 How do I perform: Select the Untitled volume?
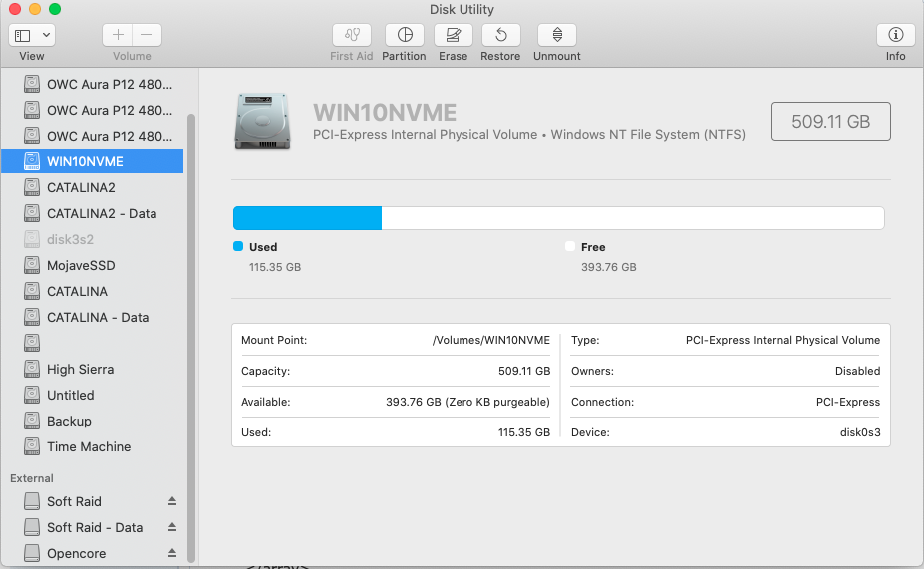(x=93, y=395)
